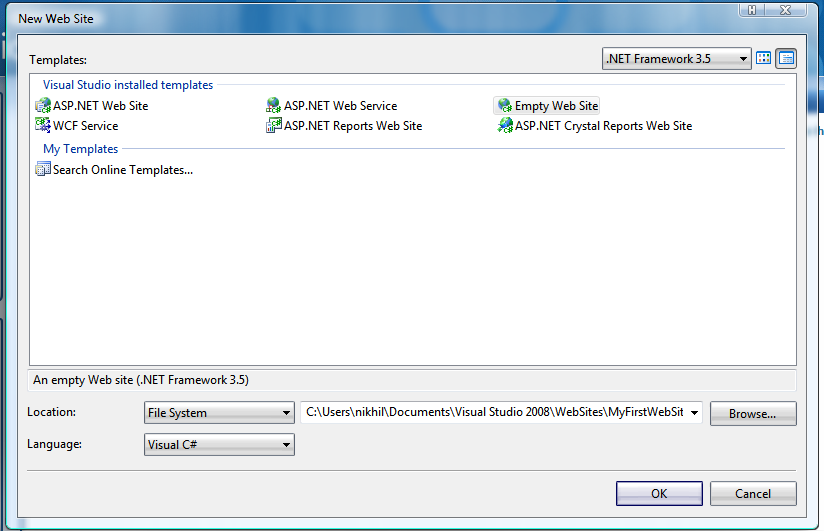Screen dimensions: 824x531
Task: Confirm with the OK button
Action: [x=659, y=493]
